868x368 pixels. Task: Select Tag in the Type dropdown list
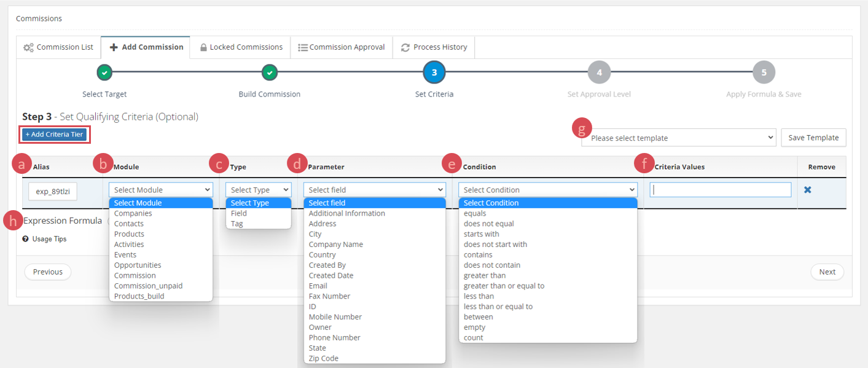237,224
